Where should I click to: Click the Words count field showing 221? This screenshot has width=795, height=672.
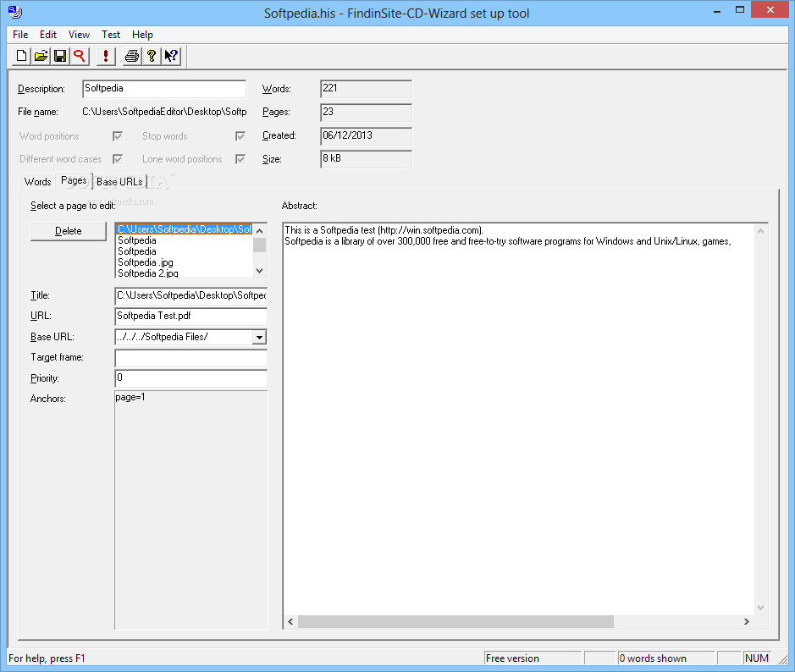[x=366, y=89]
